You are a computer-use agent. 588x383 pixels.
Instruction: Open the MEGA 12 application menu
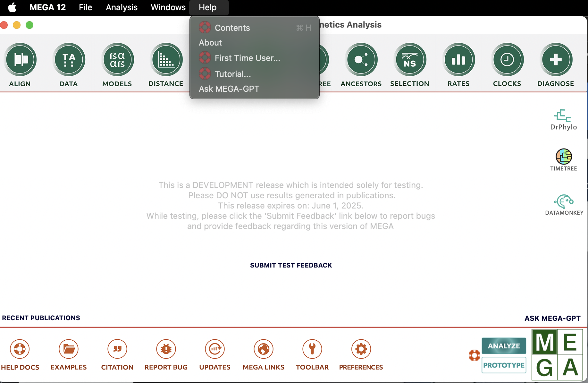click(x=47, y=7)
